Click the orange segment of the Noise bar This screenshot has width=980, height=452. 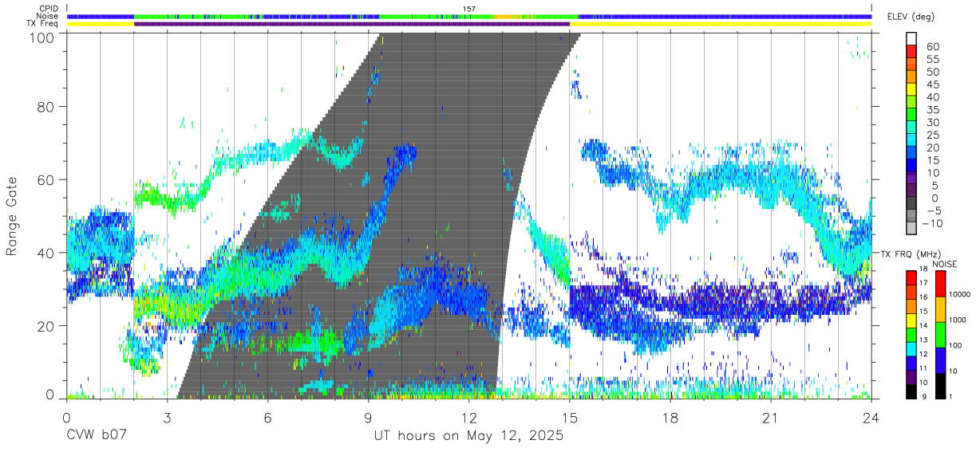pyautogui.click(x=506, y=16)
